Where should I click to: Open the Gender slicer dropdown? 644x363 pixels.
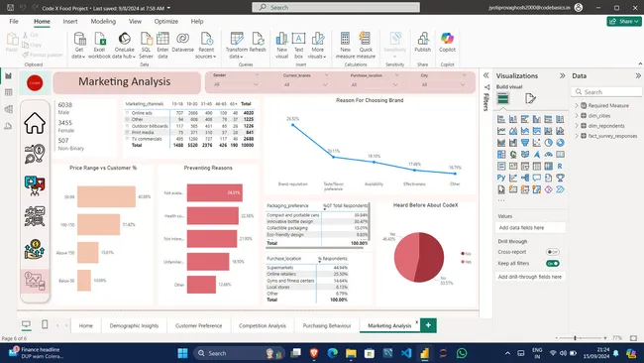pos(256,84)
